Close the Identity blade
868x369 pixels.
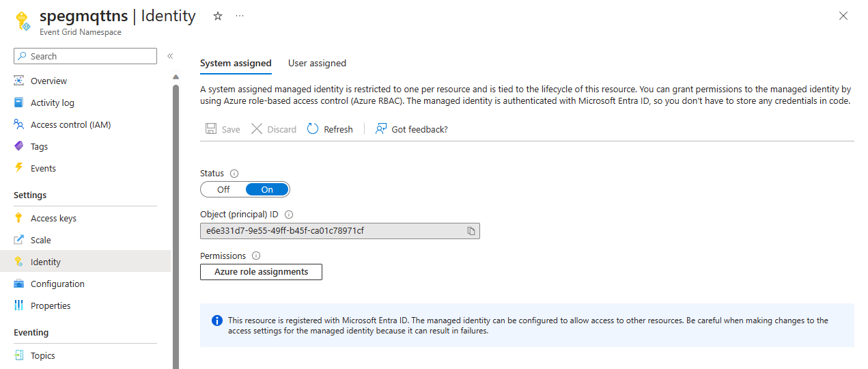click(x=843, y=16)
